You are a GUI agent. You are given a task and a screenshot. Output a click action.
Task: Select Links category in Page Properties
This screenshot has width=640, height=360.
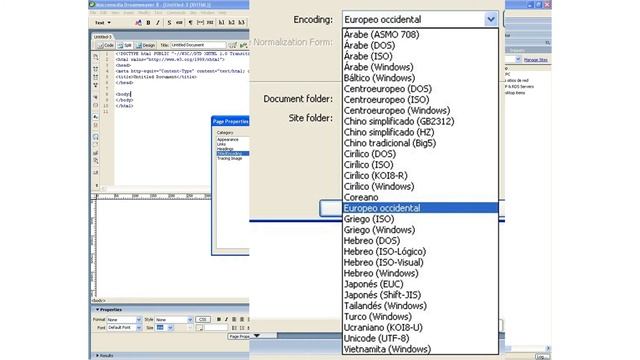click(x=222, y=144)
